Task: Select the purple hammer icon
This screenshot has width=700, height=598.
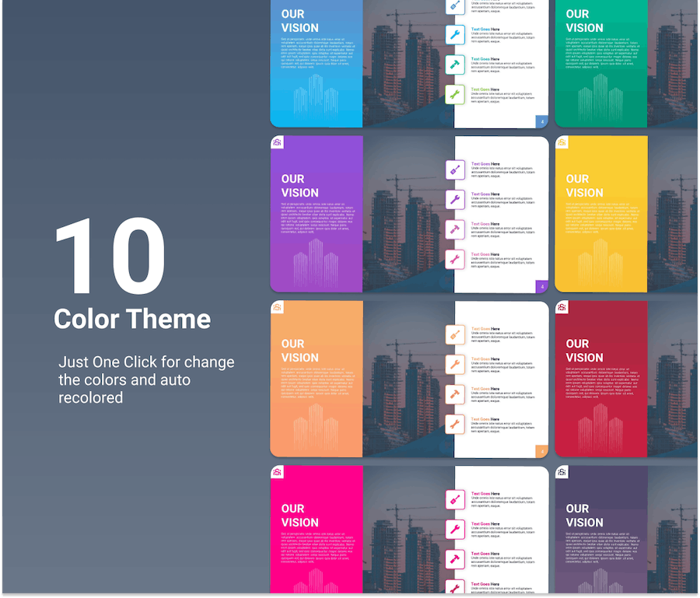Action: click(x=455, y=229)
